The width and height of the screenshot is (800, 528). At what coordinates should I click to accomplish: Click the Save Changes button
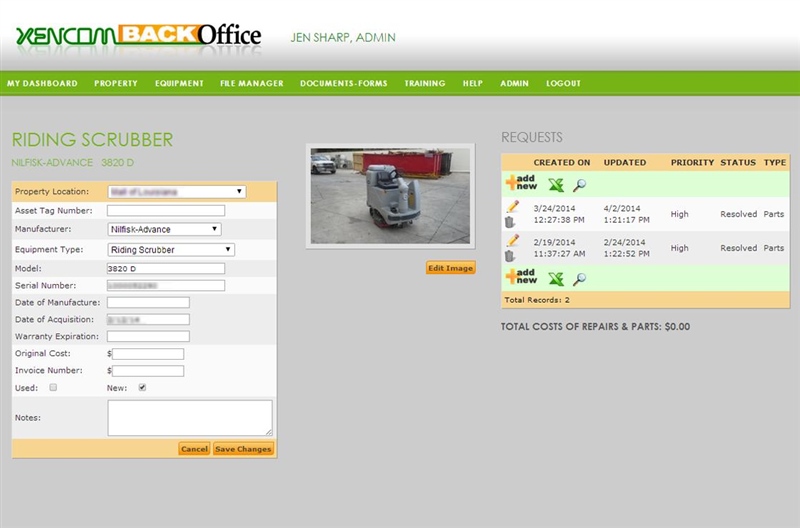(243, 449)
